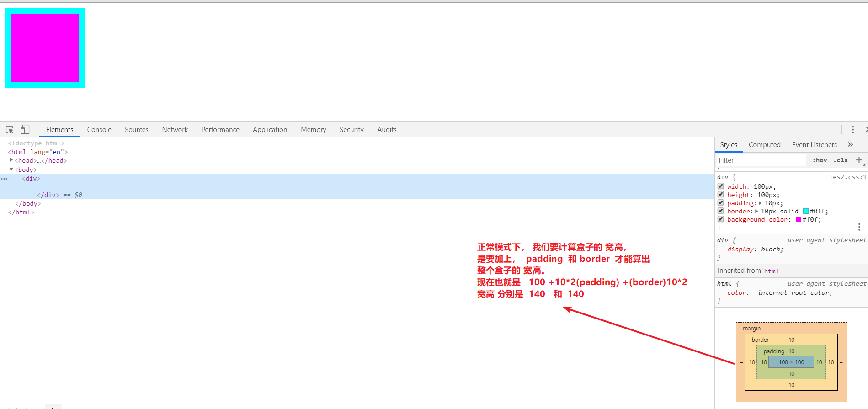This screenshot has height=409, width=868.
Task: Open the cyan #0ff border color swatch
Action: [806, 211]
